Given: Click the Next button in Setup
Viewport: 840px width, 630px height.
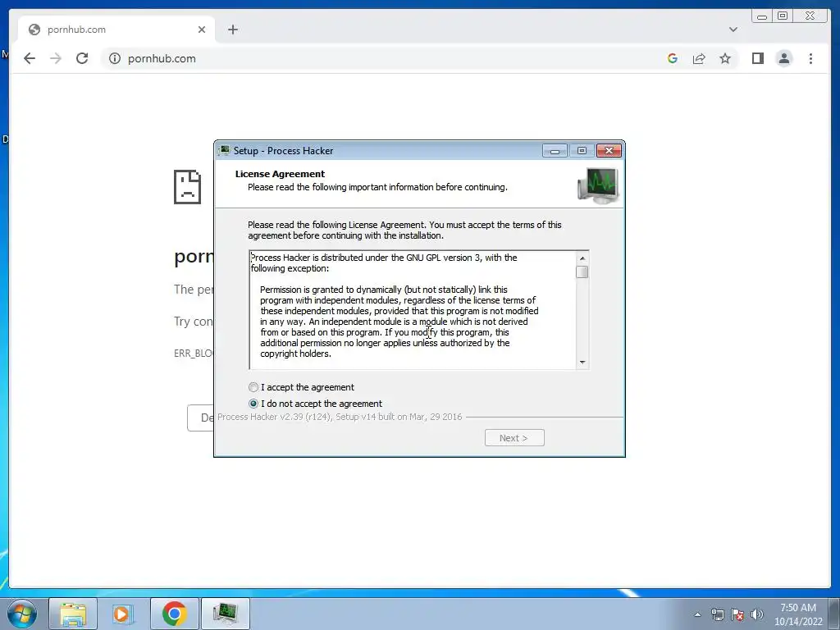Looking at the screenshot, I should (x=514, y=438).
